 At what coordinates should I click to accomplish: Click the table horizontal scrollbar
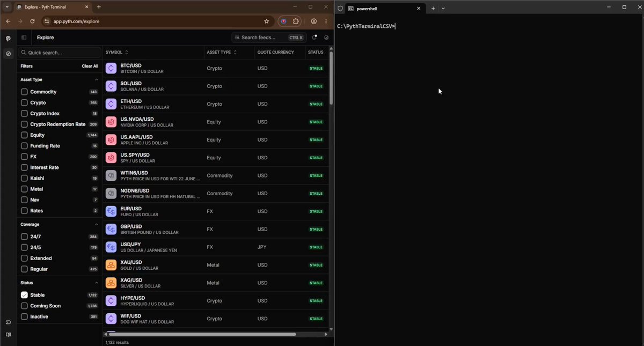pyautogui.click(x=202, y=334)
